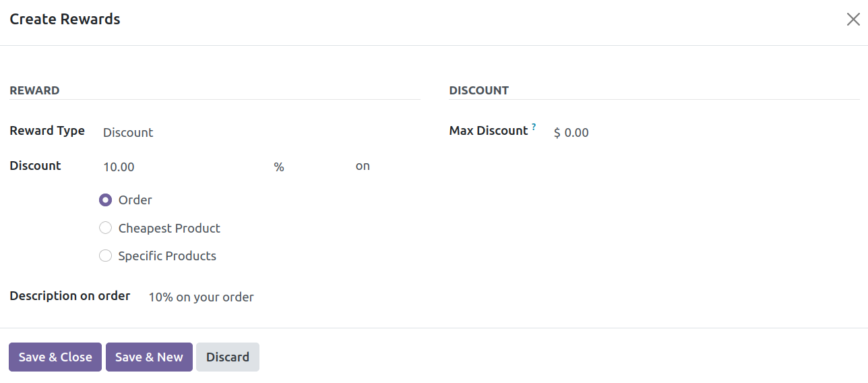Click the Save & Close button
Viewport: 868px width, 383px height.
click(x=55, y=357)
